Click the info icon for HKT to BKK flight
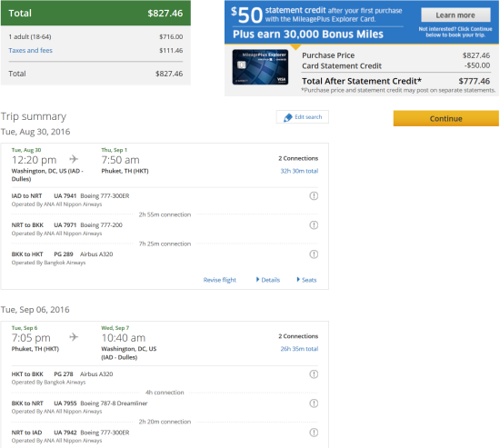 point(314,374)
